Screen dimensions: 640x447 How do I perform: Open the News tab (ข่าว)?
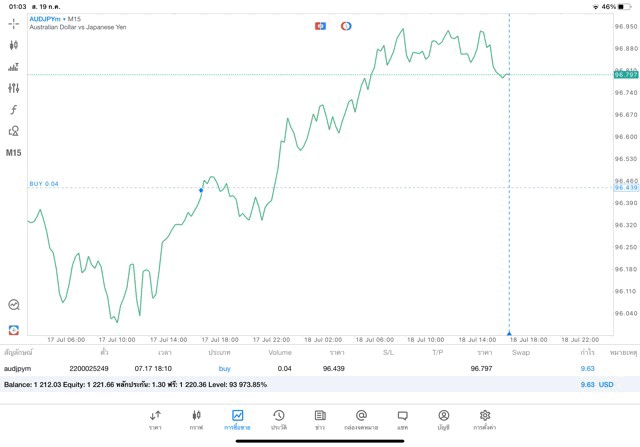319,419
